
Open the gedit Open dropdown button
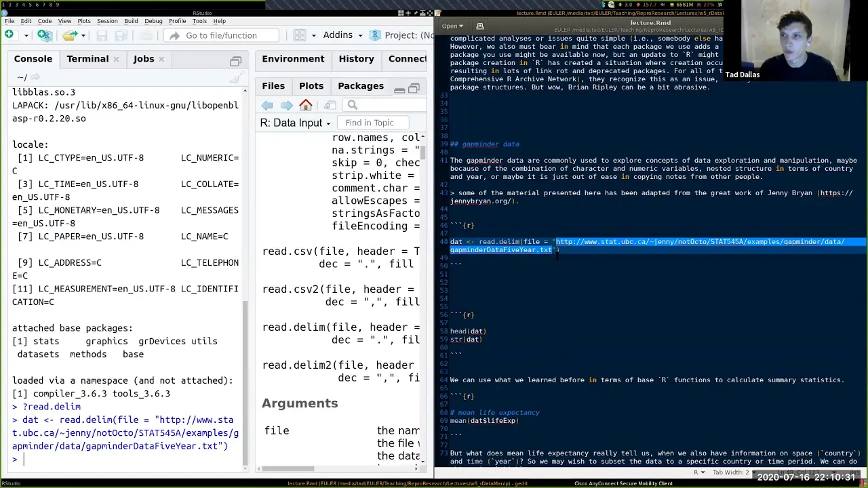pos(453,26)
